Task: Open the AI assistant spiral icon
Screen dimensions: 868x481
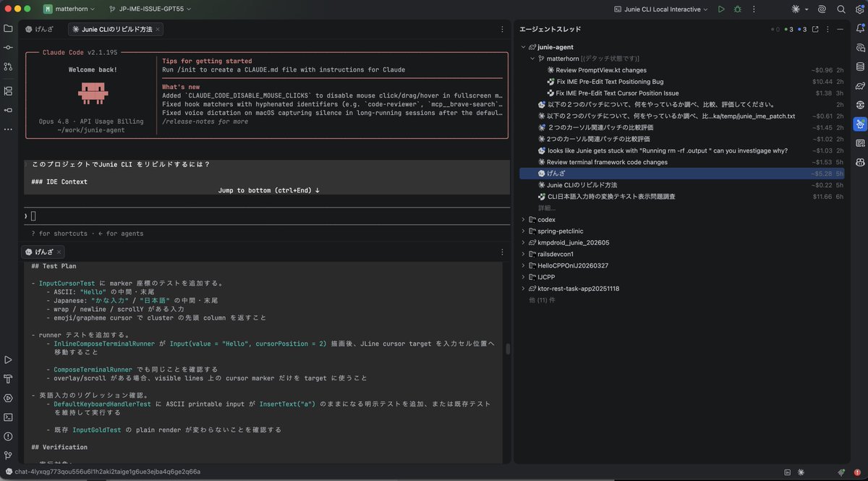Action: 823,9
